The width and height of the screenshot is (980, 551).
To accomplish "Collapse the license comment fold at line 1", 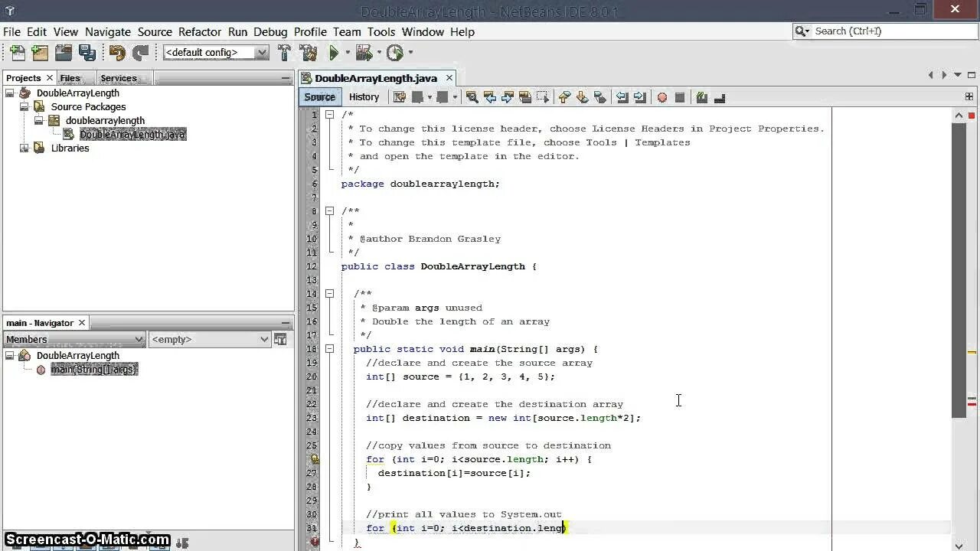I will click(329, 115).
